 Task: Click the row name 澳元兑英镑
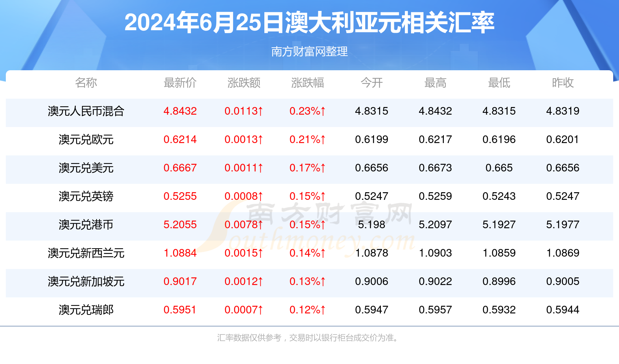[86, 196]
